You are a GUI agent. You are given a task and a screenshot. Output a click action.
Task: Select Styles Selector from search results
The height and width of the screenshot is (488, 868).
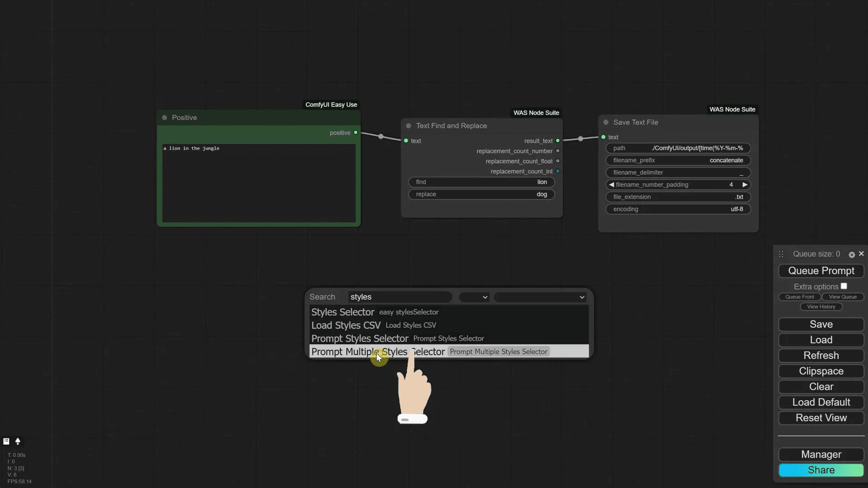pos(342,312)
